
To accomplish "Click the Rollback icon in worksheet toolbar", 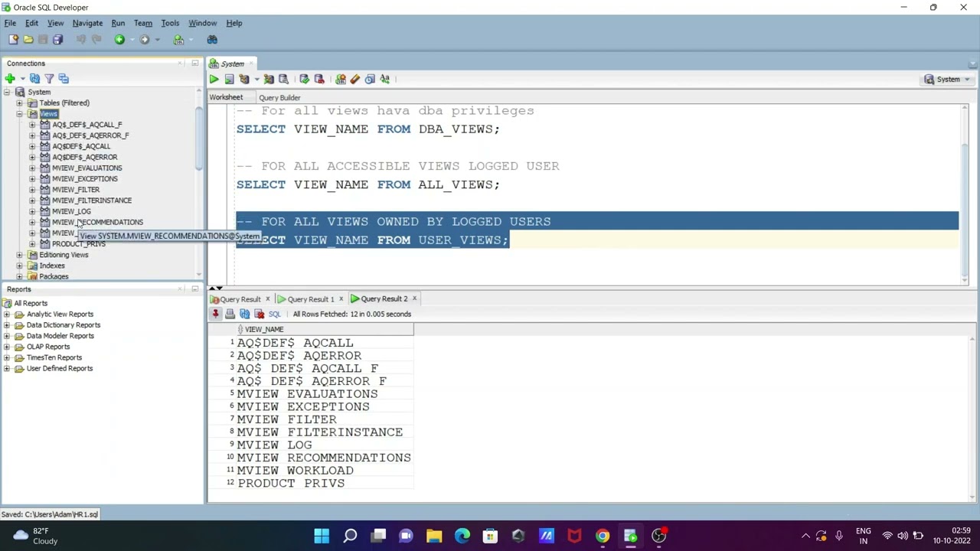I will tap(319, 79).
